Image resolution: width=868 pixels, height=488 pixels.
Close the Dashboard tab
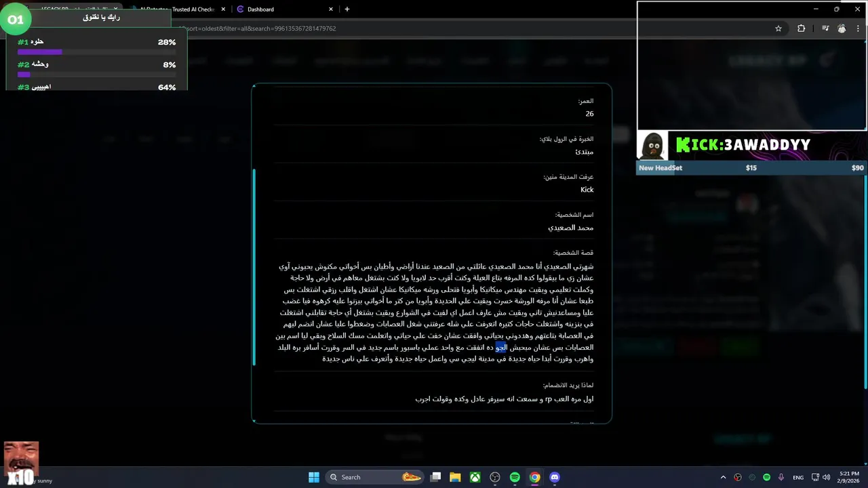(x=331, y=9)
